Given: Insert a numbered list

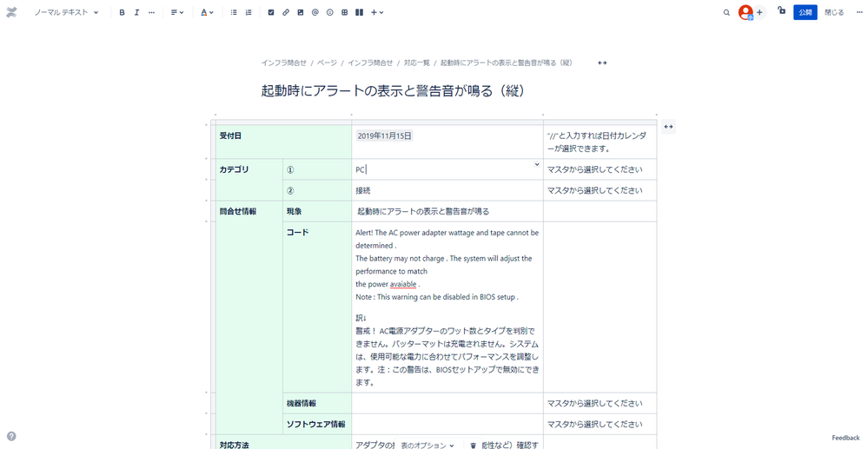Looking at the screenshot, I should click(248, 12).
